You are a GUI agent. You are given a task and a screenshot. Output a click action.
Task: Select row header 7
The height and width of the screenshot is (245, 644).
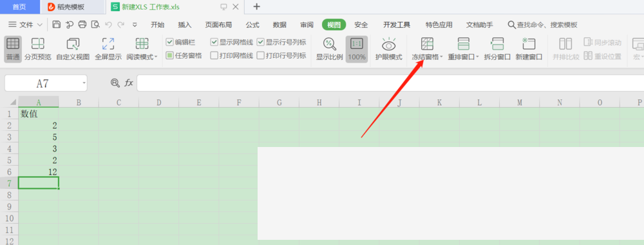[9, 182]
